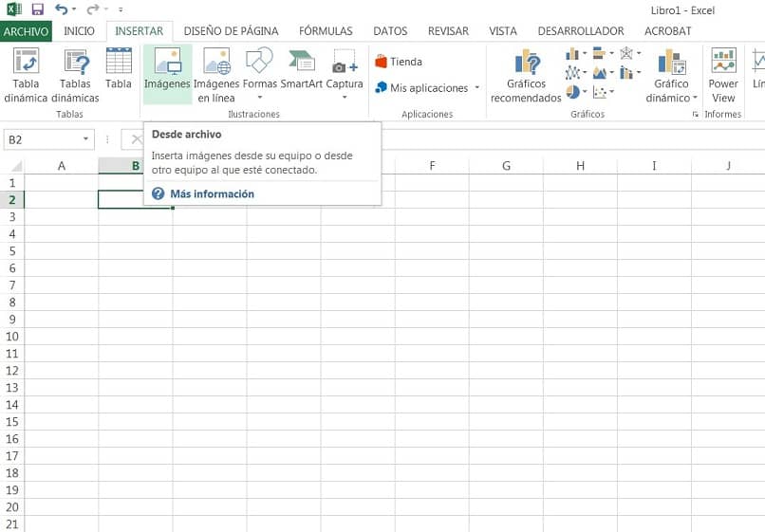Image resolution: width=765 pixels, height=532 pixels.
Task: Open the Redo history dropdown arrow
Action: pos(106,9)
